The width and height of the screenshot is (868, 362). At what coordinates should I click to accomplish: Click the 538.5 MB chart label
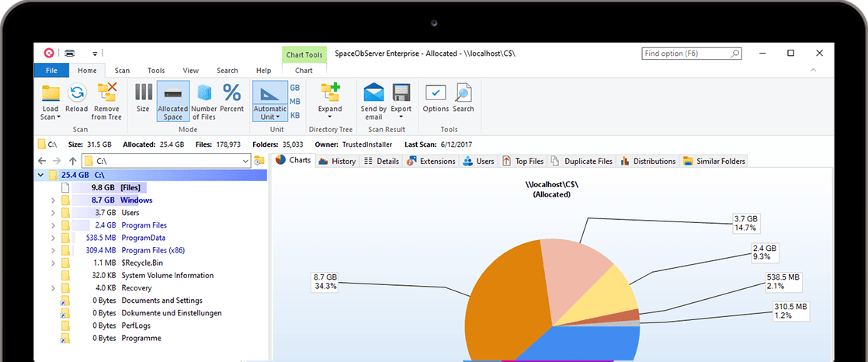(x=784, y=281)
